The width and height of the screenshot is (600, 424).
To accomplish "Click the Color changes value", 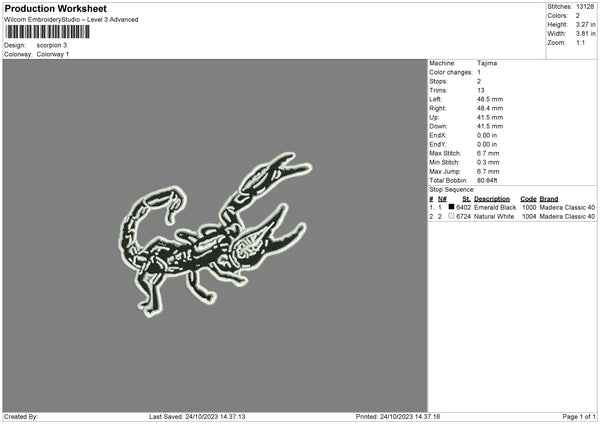I will coord(479,72).
